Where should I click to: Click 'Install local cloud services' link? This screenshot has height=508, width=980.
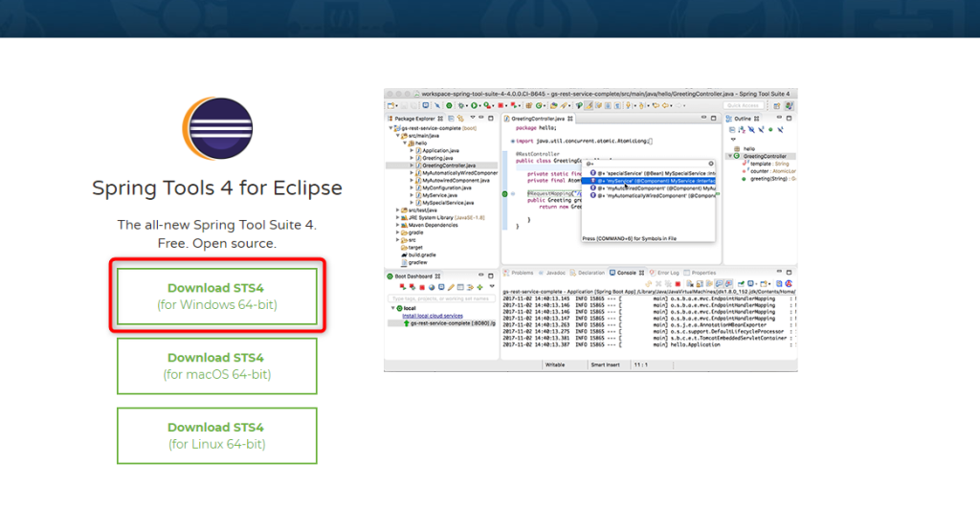tap(433, 316)
